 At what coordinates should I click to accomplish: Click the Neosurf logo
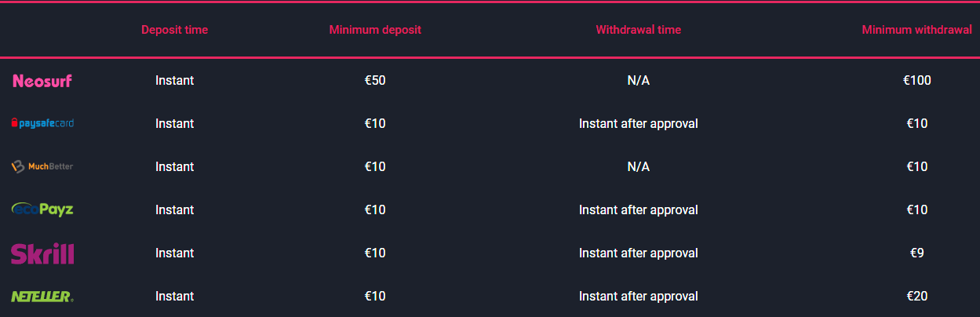42,80
